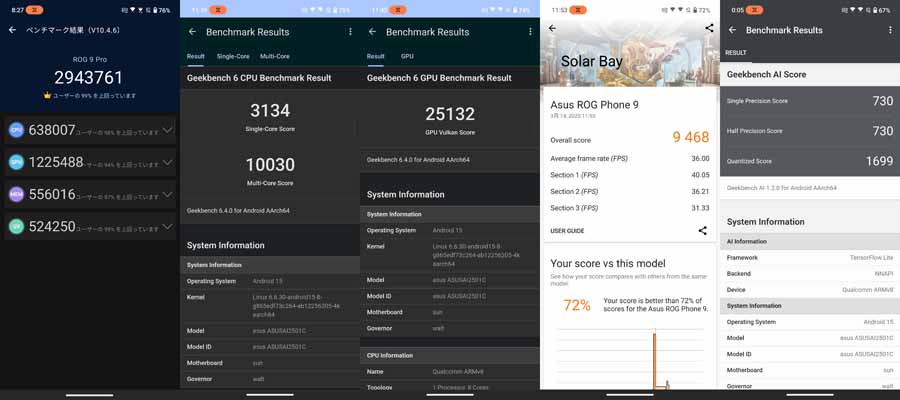Tap battery indicator showing 67%
900x400 pixels.
tap(882, 10)
